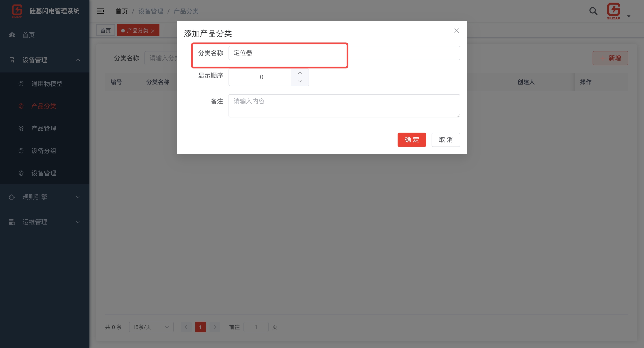Click the 运维管理 server icon

[12, 222]
